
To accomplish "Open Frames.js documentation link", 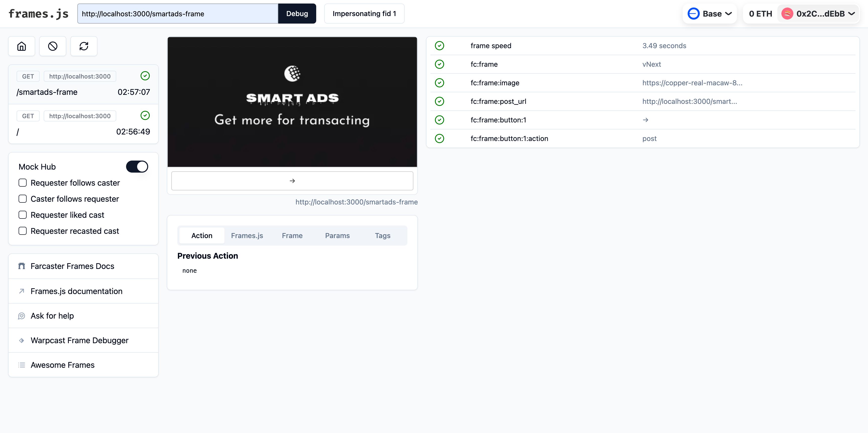I will click(83, 291).
